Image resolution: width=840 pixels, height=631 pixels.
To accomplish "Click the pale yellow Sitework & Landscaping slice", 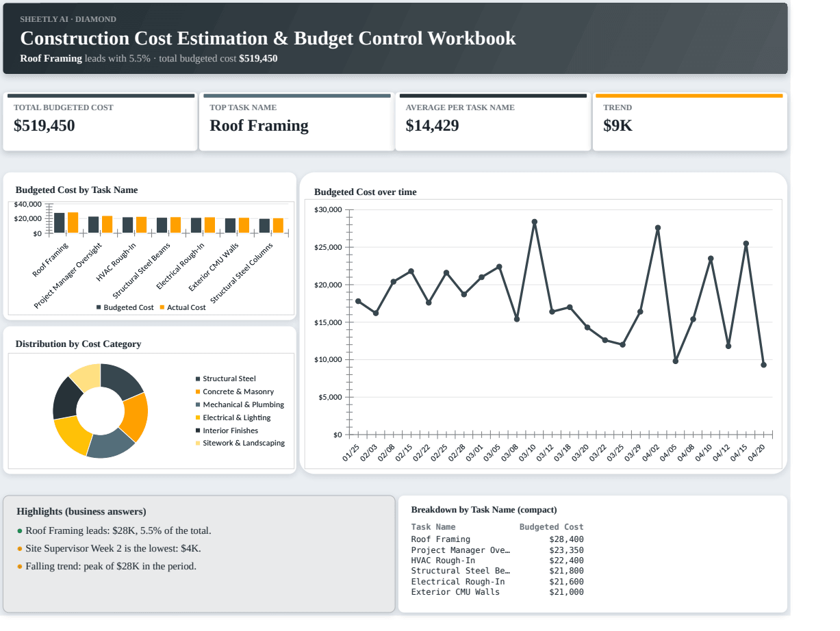I will tap(87, 377).
